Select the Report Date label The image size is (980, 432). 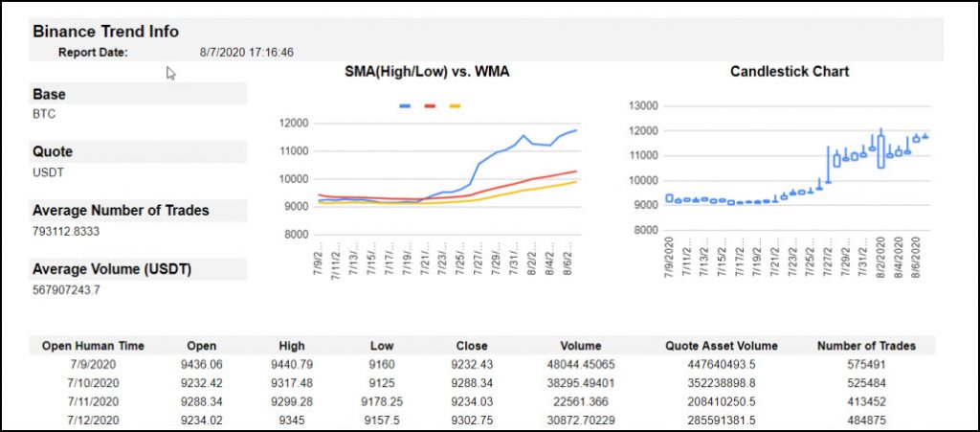click(x=93, y=52)
